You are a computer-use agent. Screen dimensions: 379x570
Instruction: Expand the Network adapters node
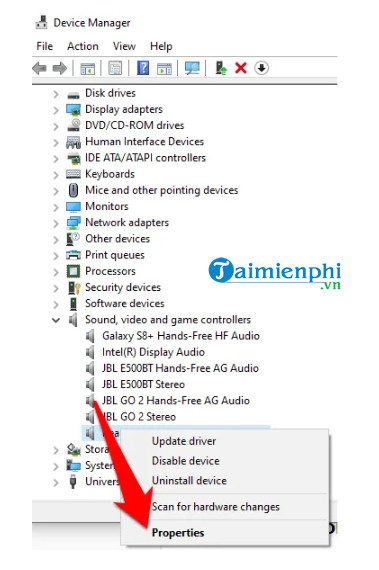tap(56, 223)
